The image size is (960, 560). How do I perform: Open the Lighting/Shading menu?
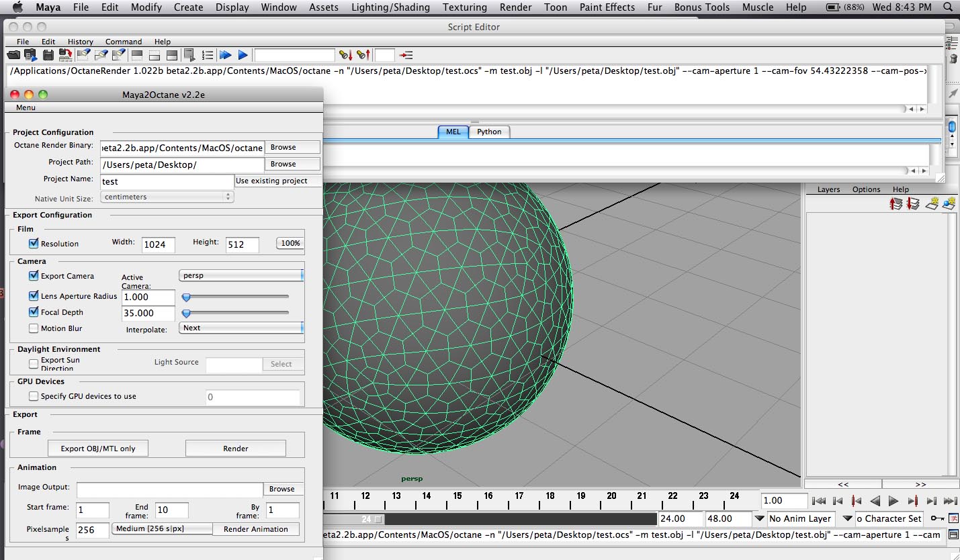(390, 7)
